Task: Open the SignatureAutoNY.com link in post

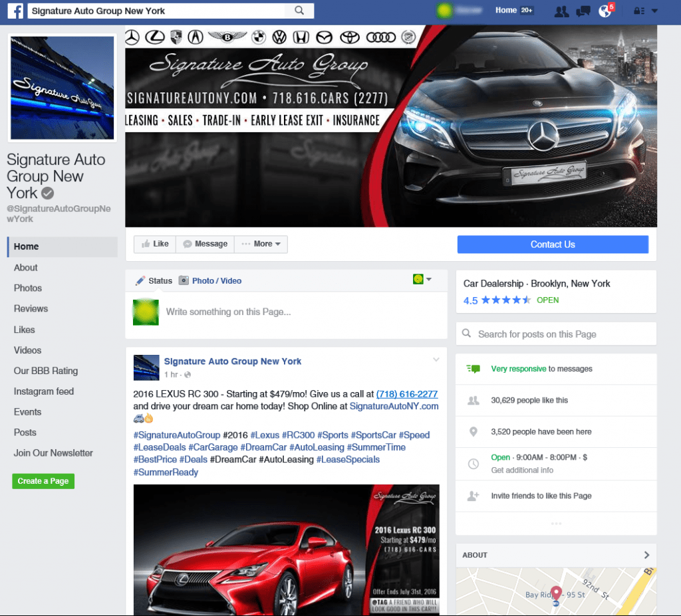Action: tap(394, 406)
